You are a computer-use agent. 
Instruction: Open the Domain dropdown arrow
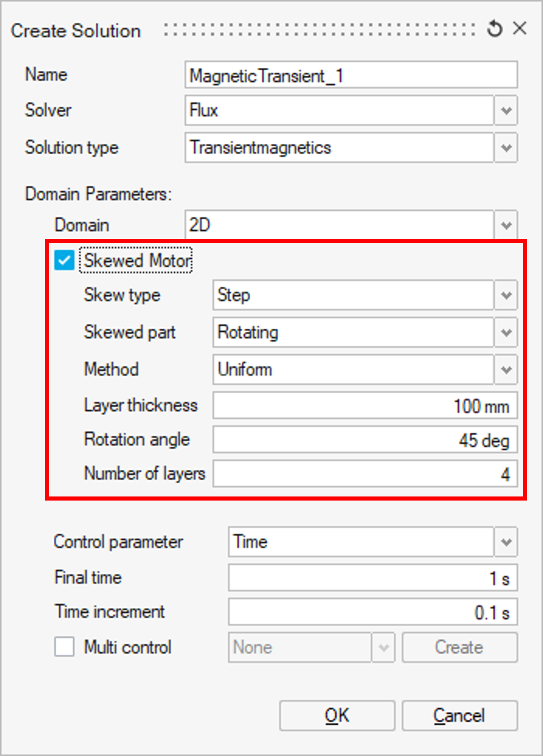[x=506, y=225]
